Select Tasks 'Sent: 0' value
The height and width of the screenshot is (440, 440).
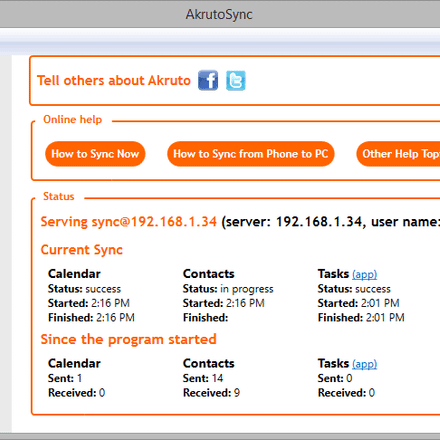click(x=335, y=378)
